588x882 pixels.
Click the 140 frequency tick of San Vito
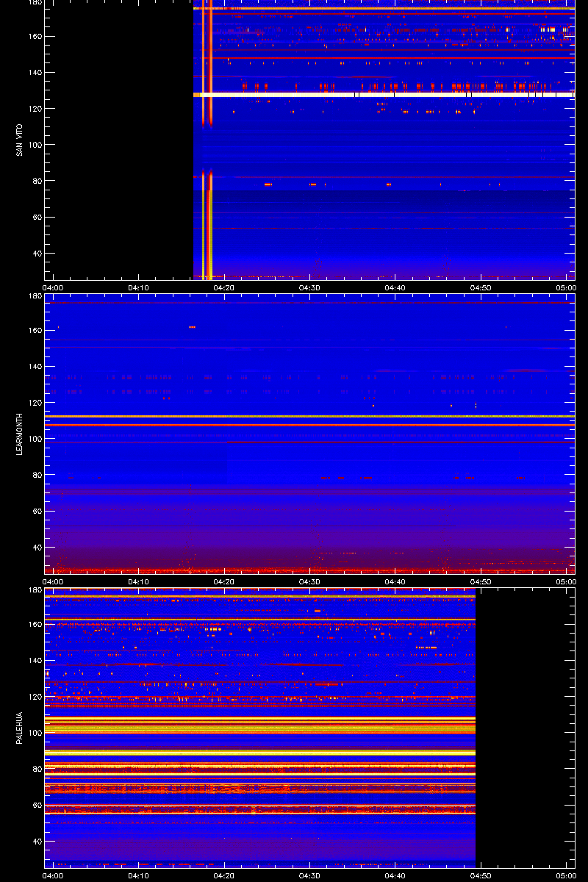coord(35,73)
